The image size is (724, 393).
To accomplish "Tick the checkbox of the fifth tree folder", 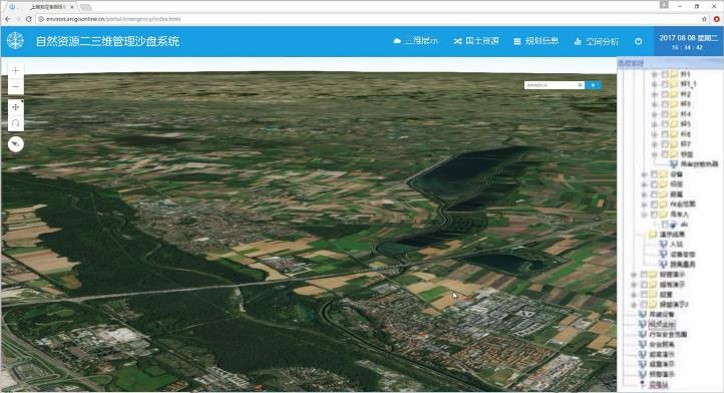I will (665, 114).
